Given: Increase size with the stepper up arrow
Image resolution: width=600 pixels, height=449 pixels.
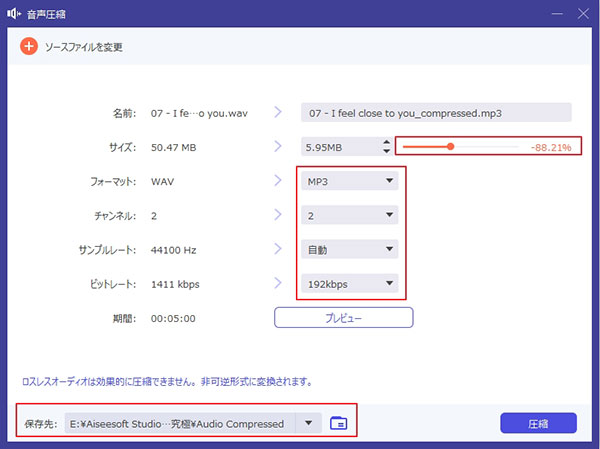Looking at the screenshot, I should (387, 142).
